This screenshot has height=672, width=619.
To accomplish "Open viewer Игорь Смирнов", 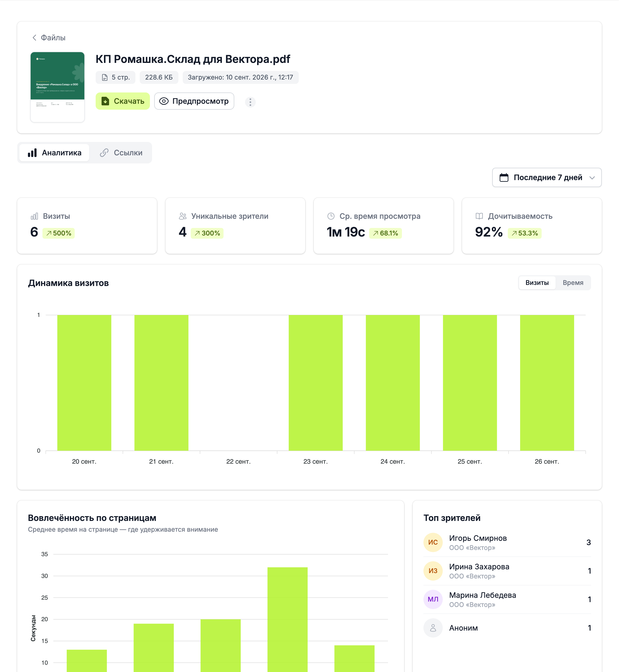I will pos(507,542).
